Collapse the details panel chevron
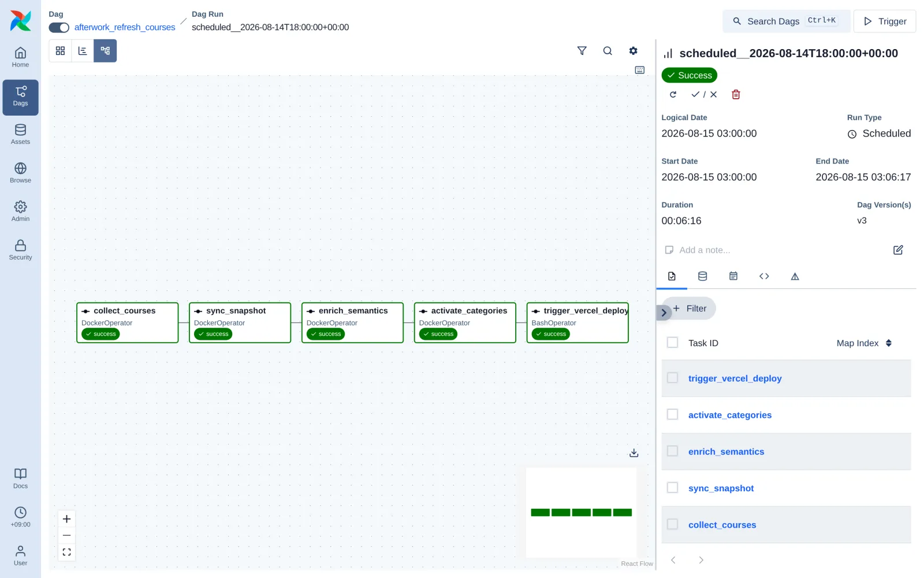 [x=664, y=313]
